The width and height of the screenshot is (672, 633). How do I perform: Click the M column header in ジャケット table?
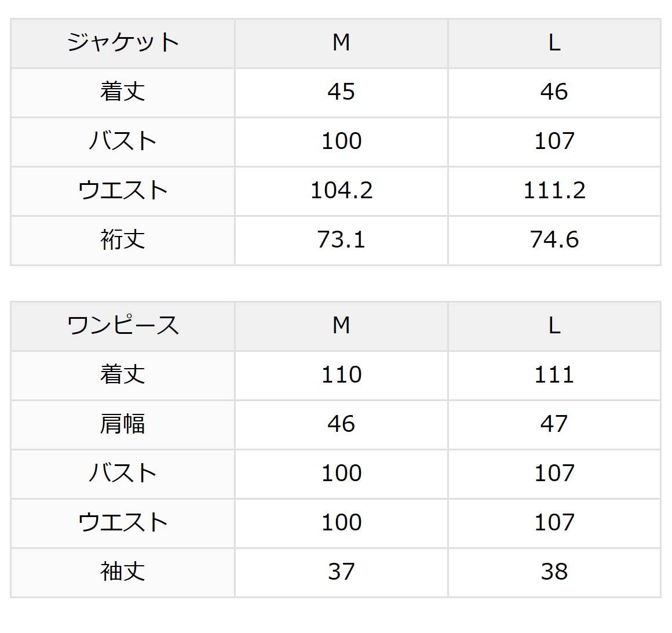coord(341,43)
